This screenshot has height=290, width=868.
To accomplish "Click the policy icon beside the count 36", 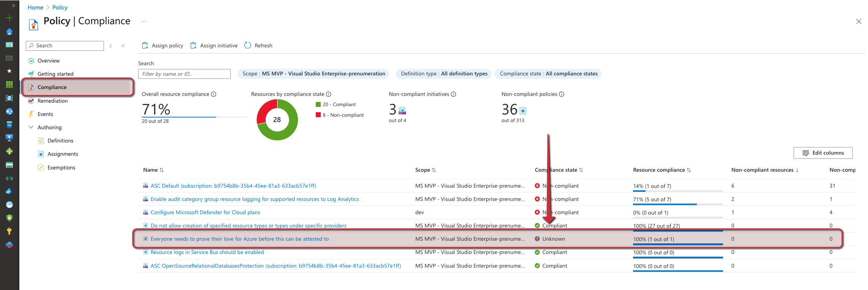I will (x=523, y=111).
